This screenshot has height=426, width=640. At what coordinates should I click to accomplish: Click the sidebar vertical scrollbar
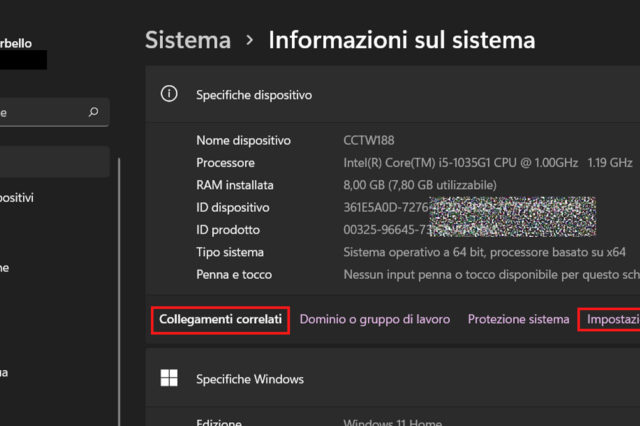click(119, 292)
